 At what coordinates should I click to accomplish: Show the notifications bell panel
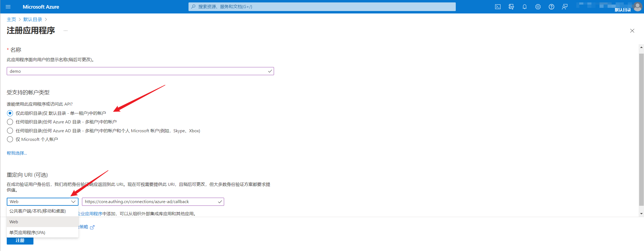coord(525,7)
